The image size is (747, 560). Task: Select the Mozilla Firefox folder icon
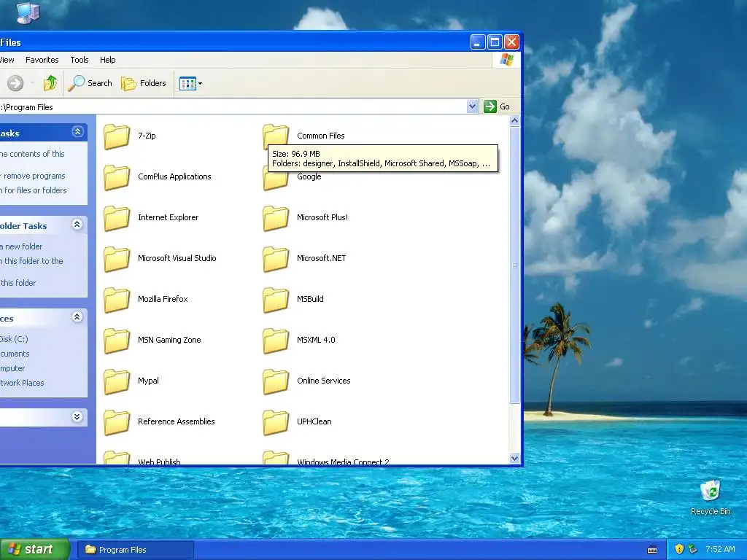click(117, 300)
